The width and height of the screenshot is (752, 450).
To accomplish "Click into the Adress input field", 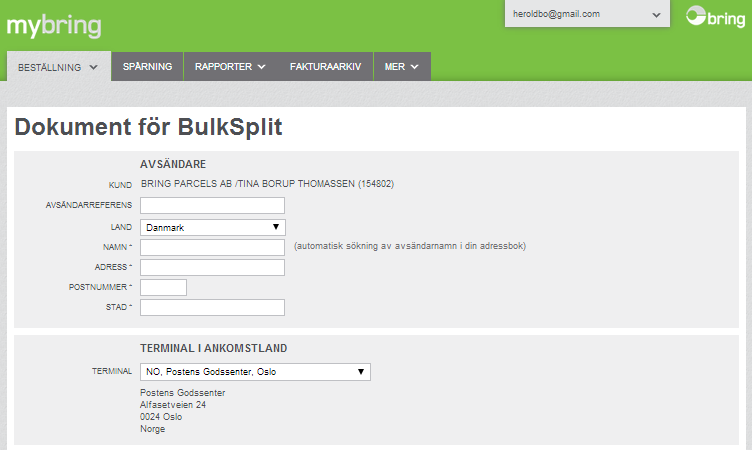I will tap(212, 268).
